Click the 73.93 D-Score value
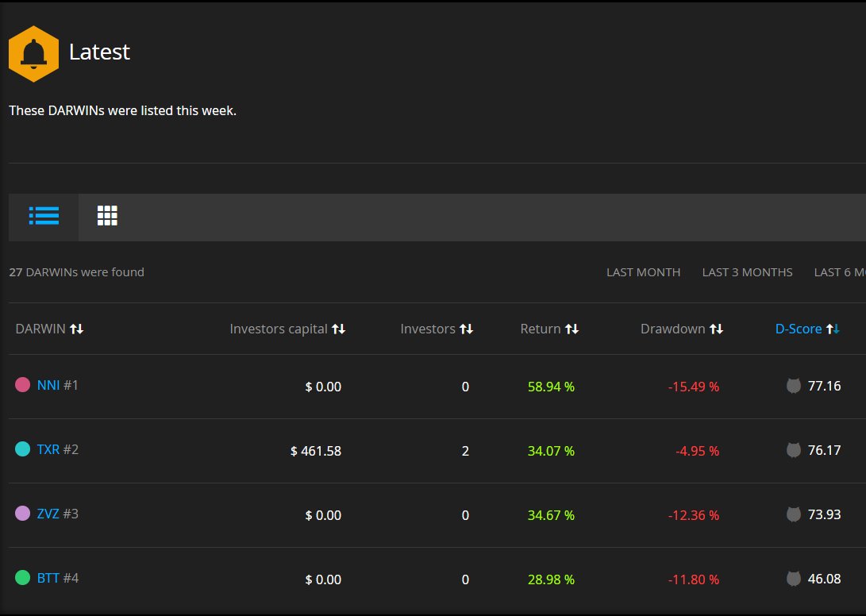 click(x=824, y=514)
